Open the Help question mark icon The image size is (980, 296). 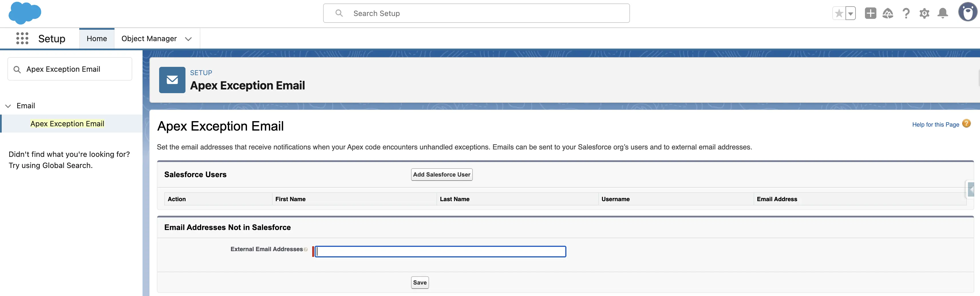(x=906, y=14)
